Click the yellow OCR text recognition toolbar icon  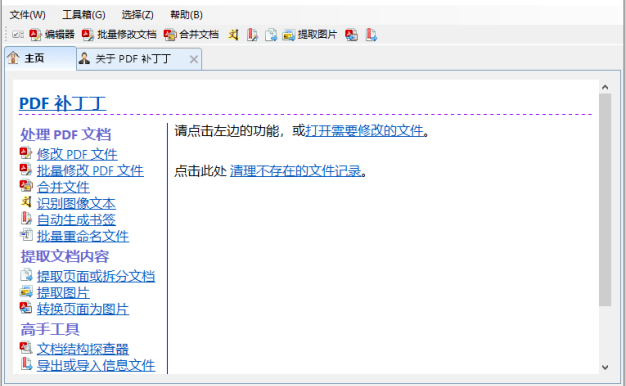pos(234,35)
